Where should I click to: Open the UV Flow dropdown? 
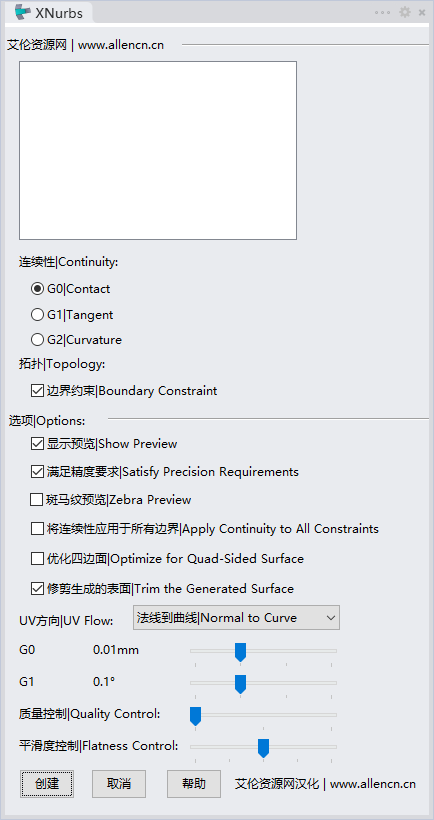click(x=236, y=618)
